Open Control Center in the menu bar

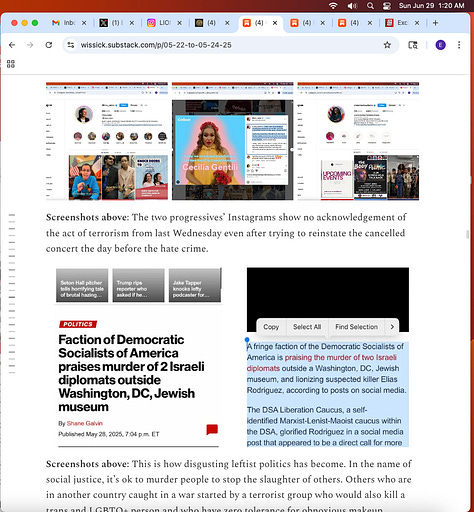pos(387,6)
